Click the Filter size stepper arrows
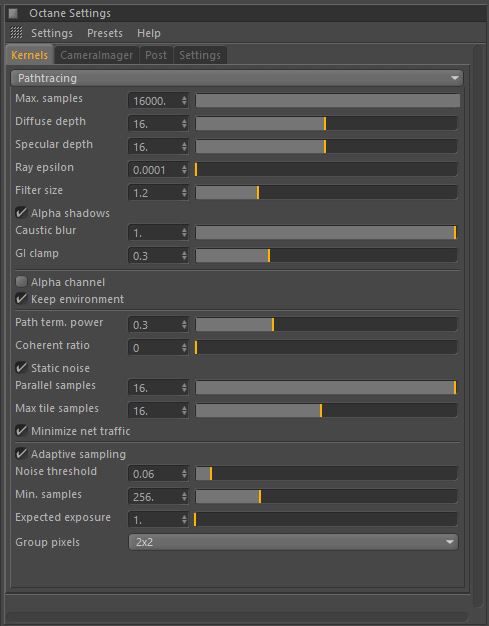Image resolution: width=489 pixels, height=626 pixels. pos(184,193)
